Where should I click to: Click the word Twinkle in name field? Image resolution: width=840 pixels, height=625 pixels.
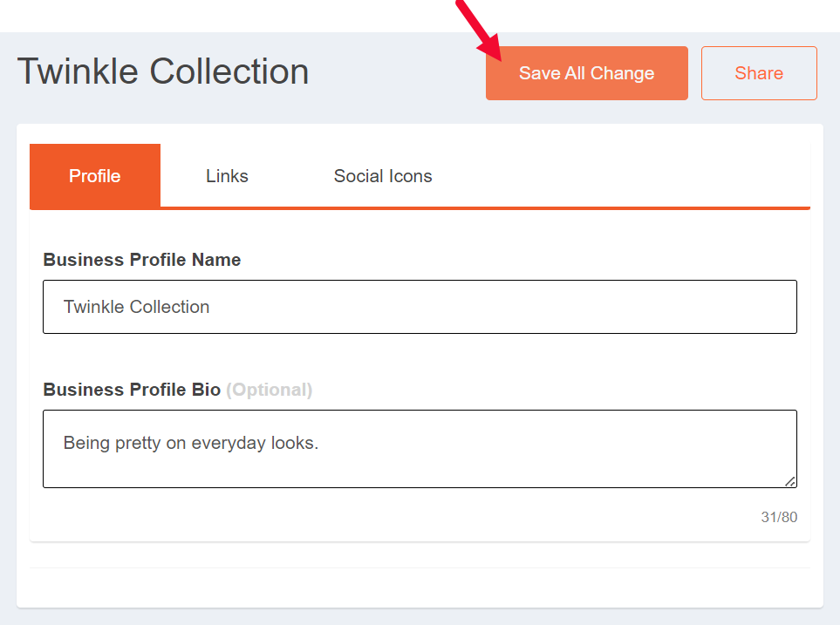coord(93,307)
